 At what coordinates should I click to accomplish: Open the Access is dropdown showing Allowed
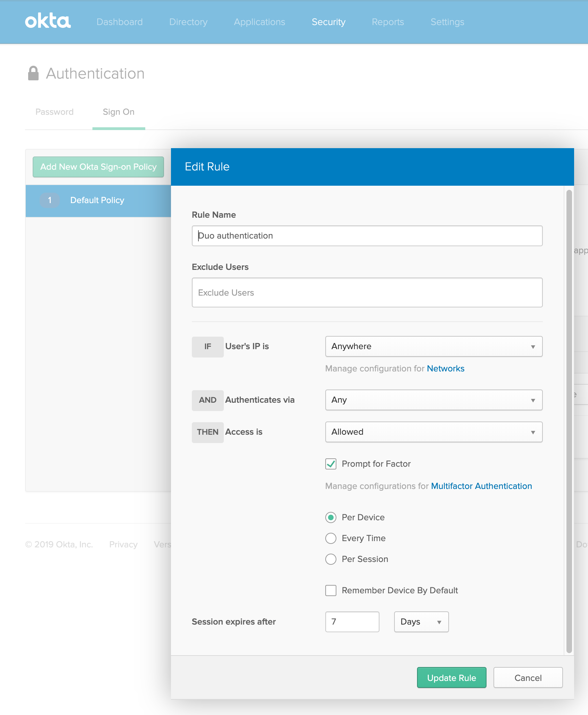(433, 432)
